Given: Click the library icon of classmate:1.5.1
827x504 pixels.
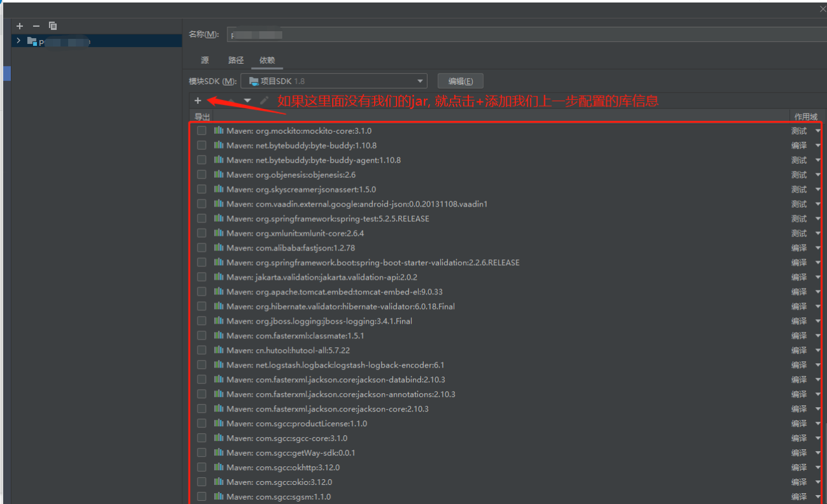Looking at the screenshot, I should 219,336.
